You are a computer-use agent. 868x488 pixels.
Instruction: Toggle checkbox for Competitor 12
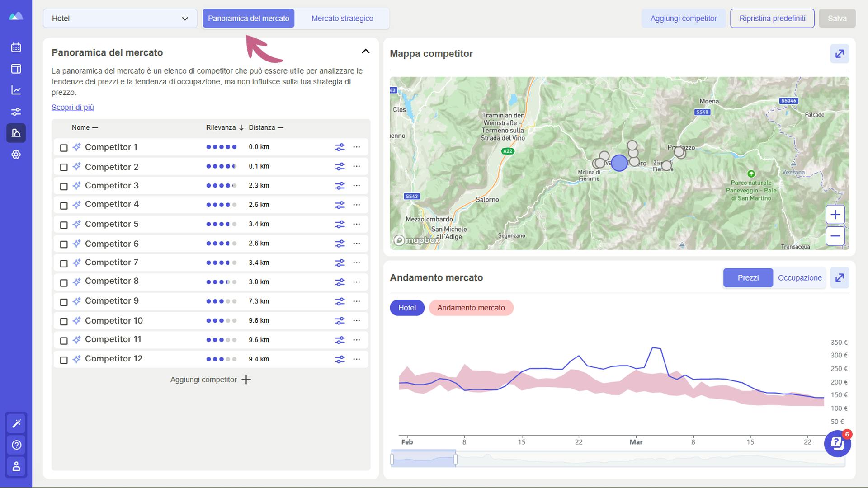click(64, 359)
